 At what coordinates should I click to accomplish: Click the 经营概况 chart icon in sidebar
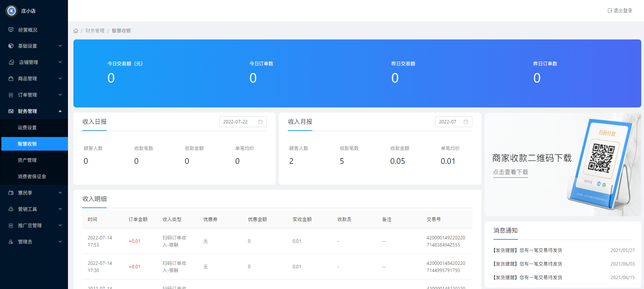pos(11,30)
